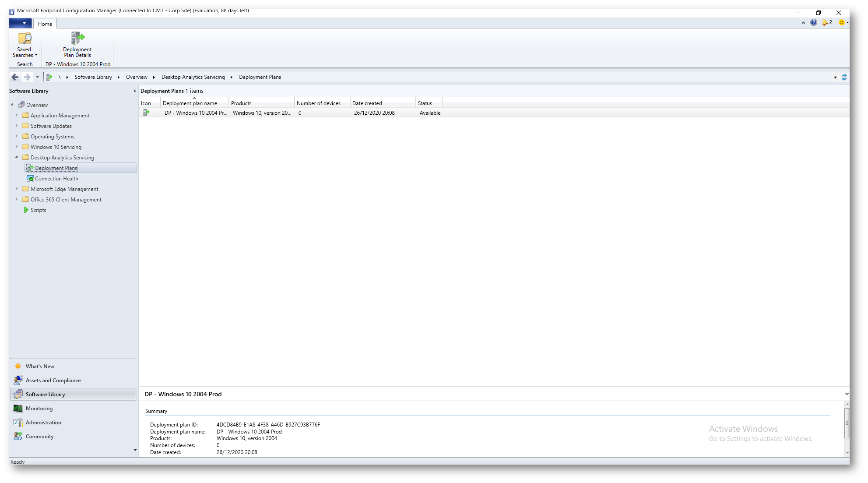Select Operating Systems tree item

[x=53, y=137]
